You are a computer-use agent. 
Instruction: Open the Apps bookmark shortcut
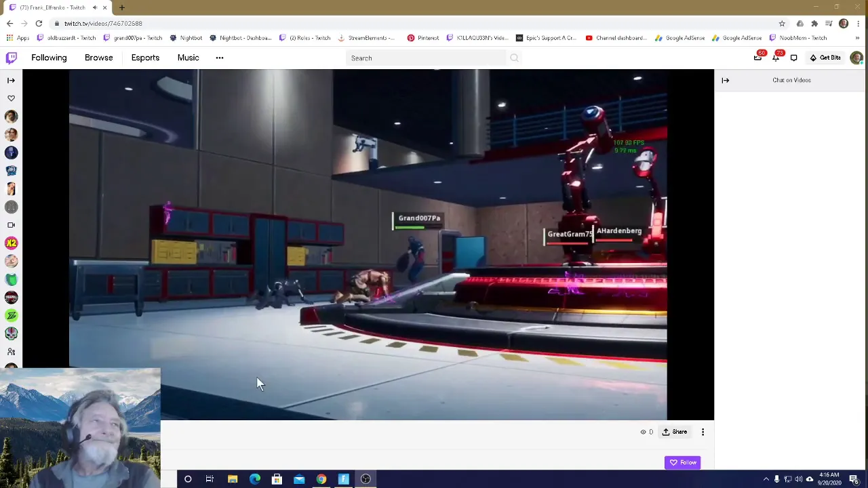pos(18,38)
